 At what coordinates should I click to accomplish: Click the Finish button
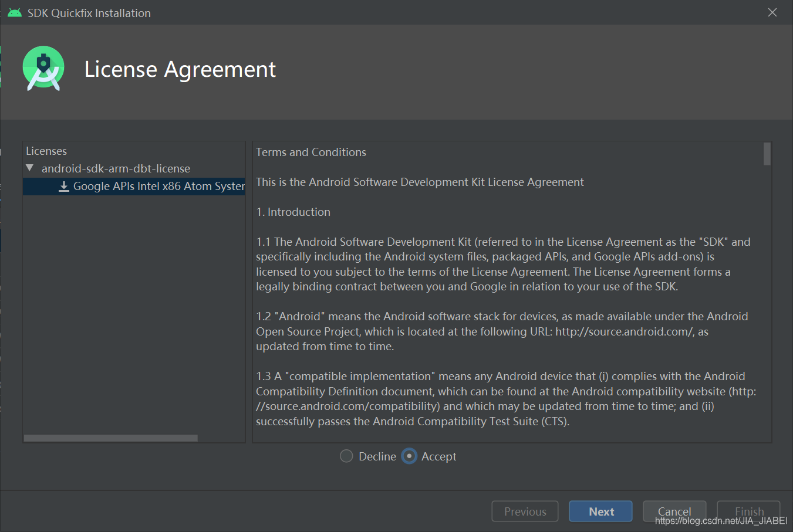coord(749,511)
